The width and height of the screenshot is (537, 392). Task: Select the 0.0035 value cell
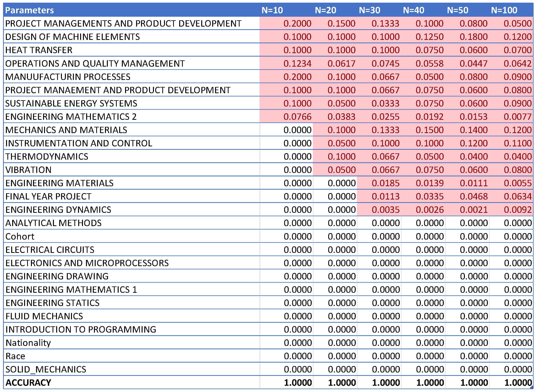[x=385, y=210]
